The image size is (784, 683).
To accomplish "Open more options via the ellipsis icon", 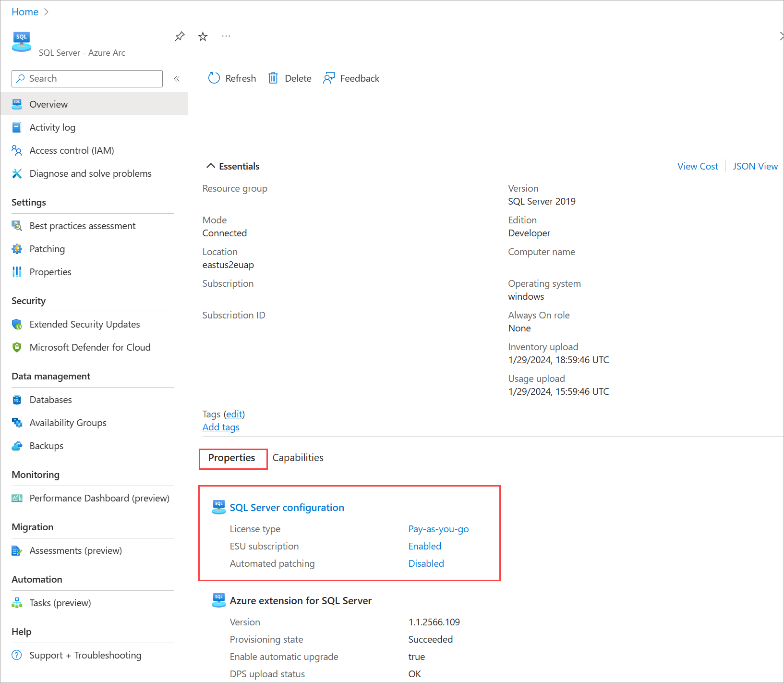I will (226, 36).
